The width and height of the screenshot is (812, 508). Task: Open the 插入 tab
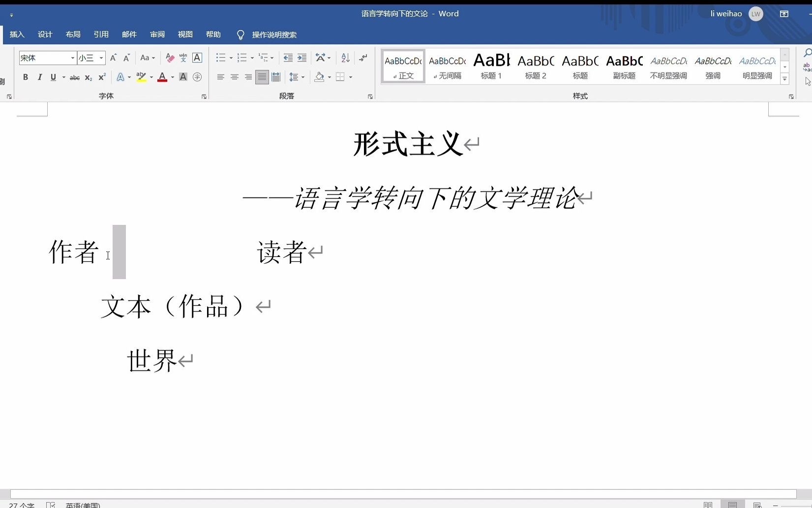tap(17, 34)
